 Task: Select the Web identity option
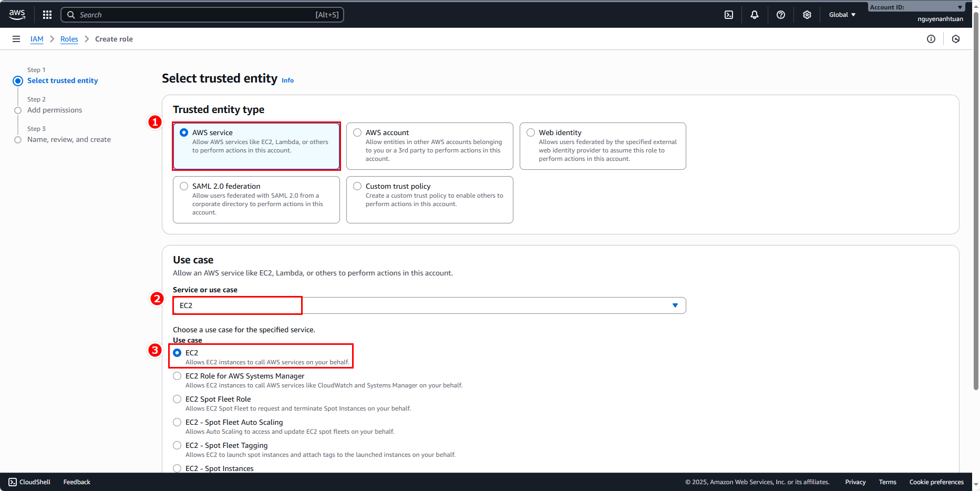pyautogui.click(x=531, y=132)
